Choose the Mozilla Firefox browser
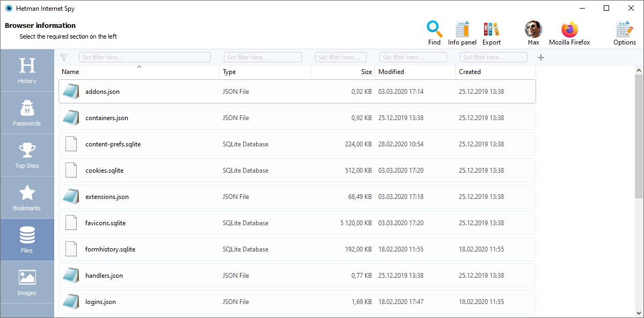This screenshot has height=318, width=644. click(x=569, y=33)
